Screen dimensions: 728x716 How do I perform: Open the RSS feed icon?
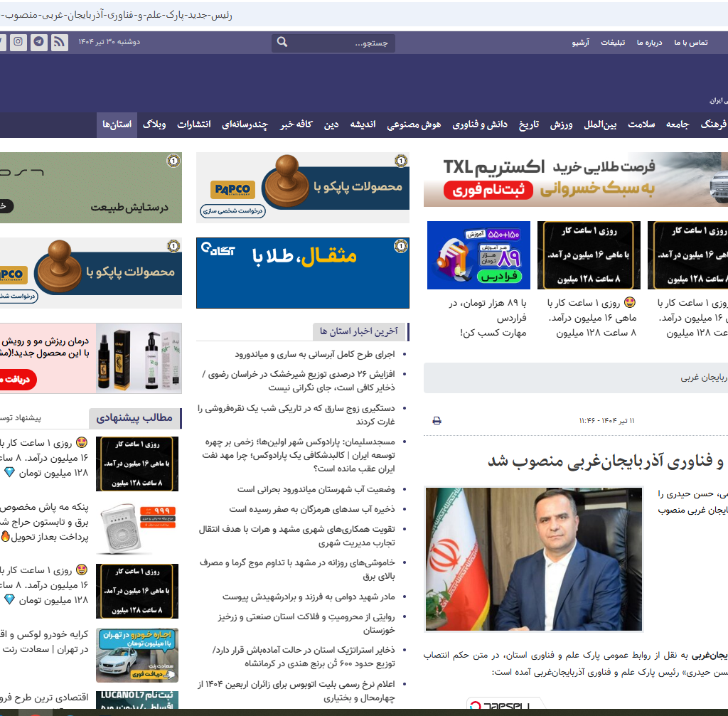[58, 42]
